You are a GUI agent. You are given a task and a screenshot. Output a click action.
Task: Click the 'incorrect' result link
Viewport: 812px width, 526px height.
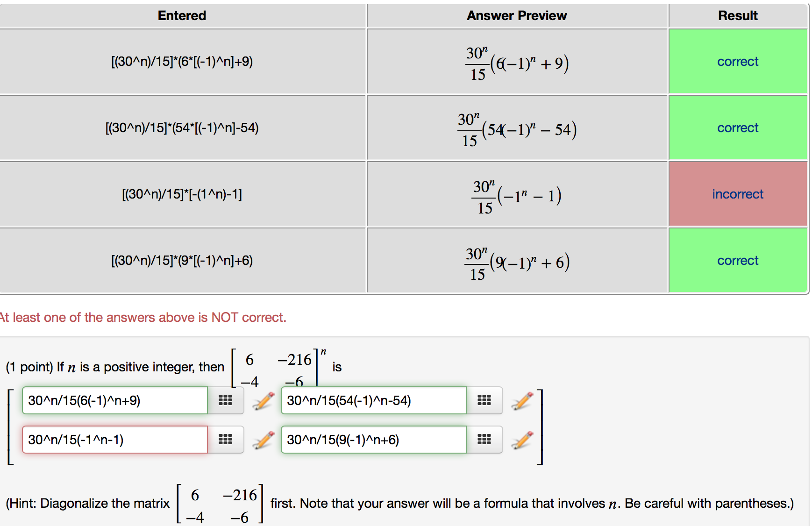(738, 194)
